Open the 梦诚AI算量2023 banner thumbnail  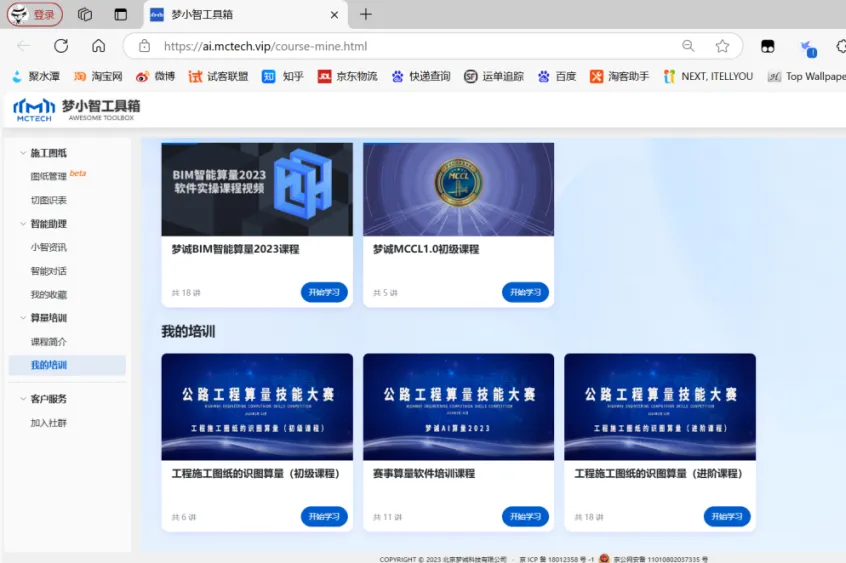pos(459,407)
